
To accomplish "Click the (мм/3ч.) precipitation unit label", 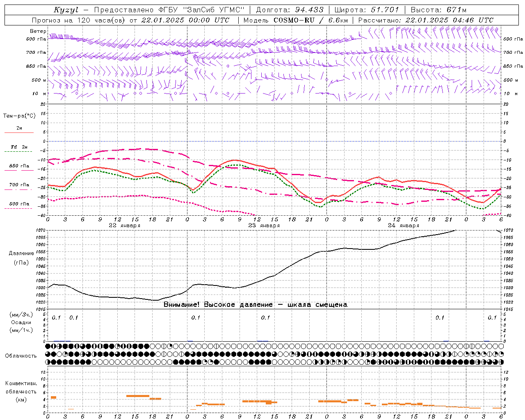I will click(21, 315).
